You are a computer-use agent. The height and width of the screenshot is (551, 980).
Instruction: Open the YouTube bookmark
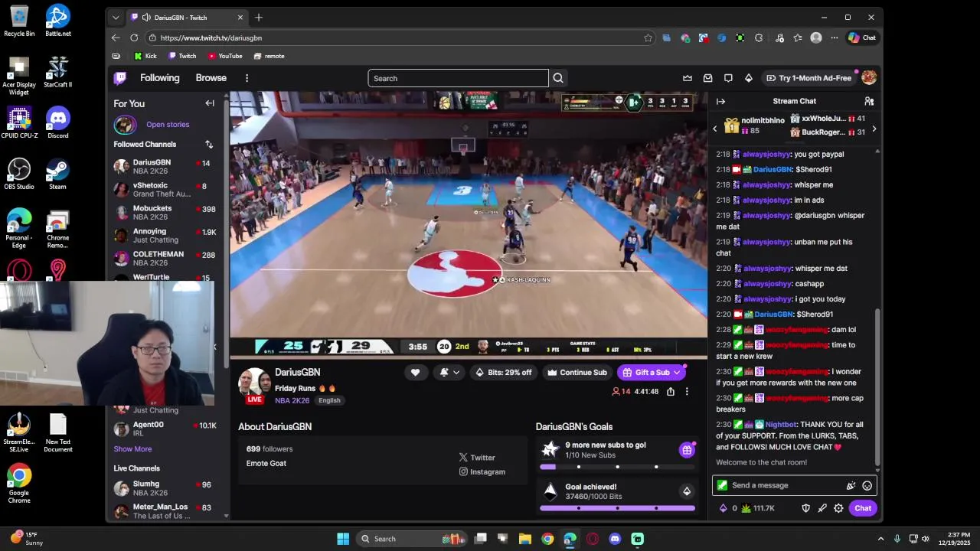pos(225,56)
